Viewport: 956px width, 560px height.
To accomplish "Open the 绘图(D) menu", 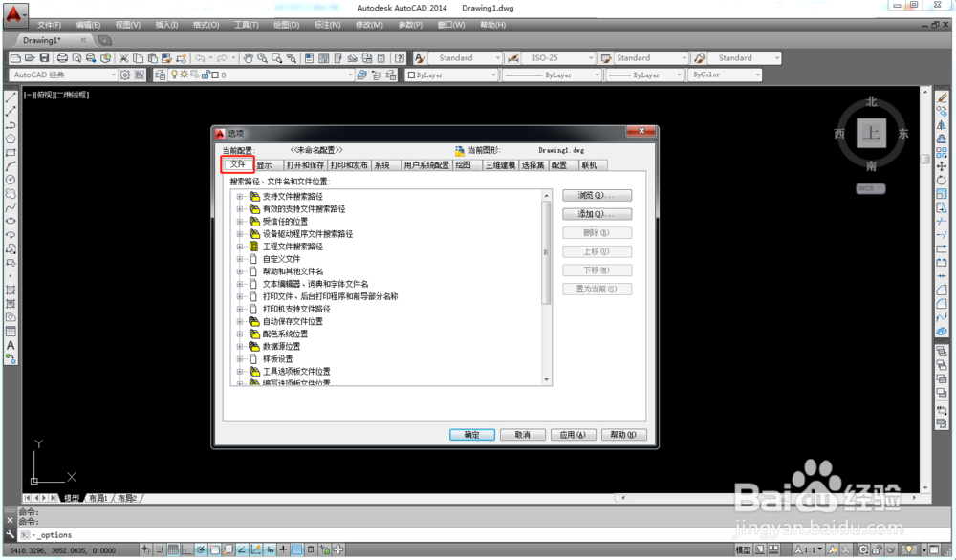I will [x=286, y=25].
